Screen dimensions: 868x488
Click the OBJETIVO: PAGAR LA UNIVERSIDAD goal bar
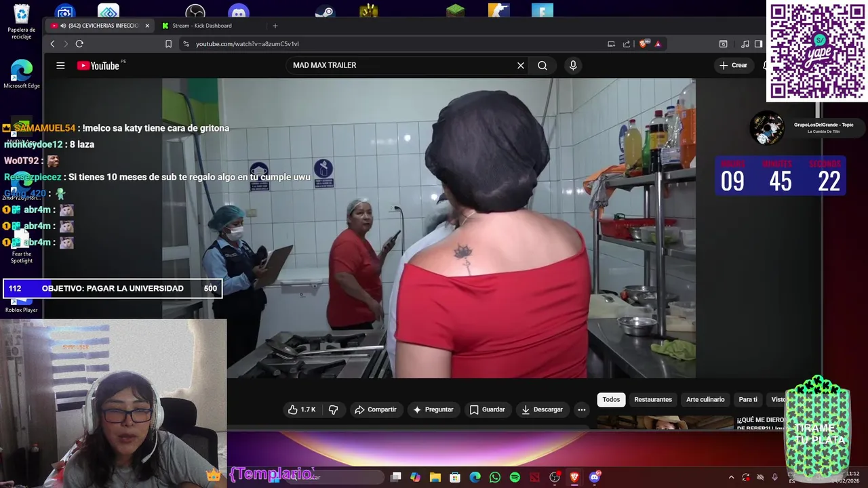tap(113, 289)
